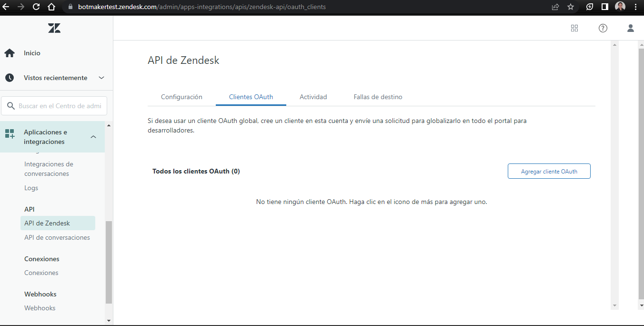Collapse the Aplicaciones e integraciones chevron

[x=93, y=137]
